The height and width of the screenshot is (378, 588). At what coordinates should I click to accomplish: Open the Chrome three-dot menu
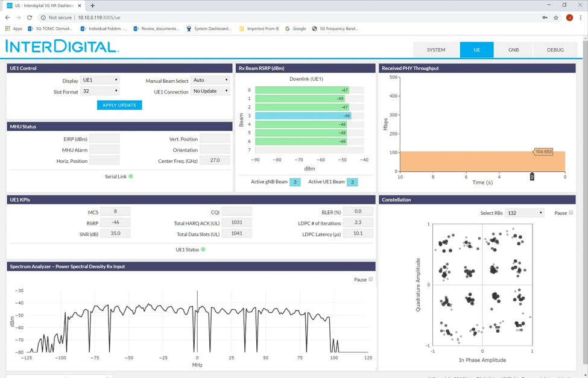[580, 17]
